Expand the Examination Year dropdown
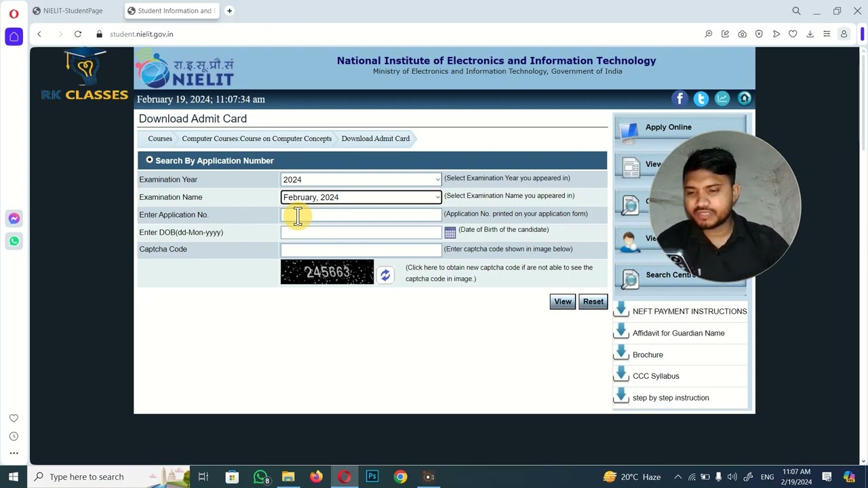This screenshot has height=488, width=868. pos(361,180)
